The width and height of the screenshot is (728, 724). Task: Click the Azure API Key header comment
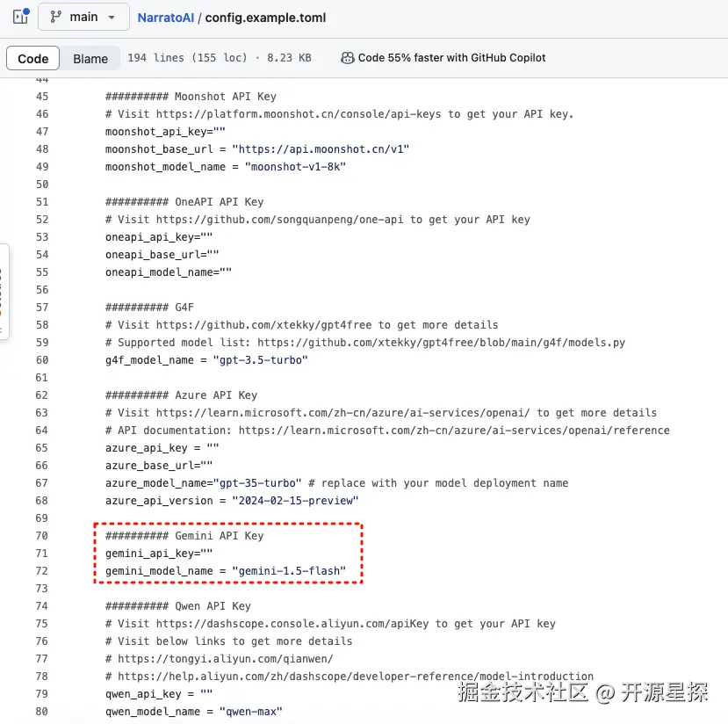pyautogui.click(x=181, y=395)
